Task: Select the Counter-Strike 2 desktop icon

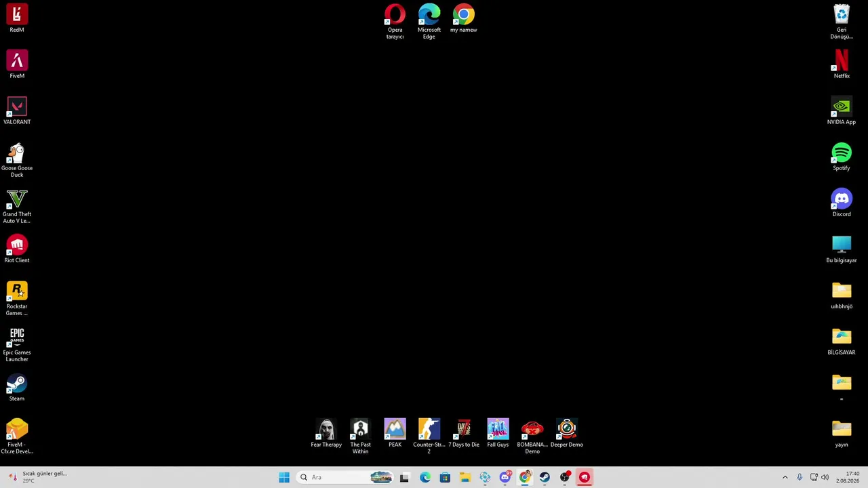Action: point(429,436)
